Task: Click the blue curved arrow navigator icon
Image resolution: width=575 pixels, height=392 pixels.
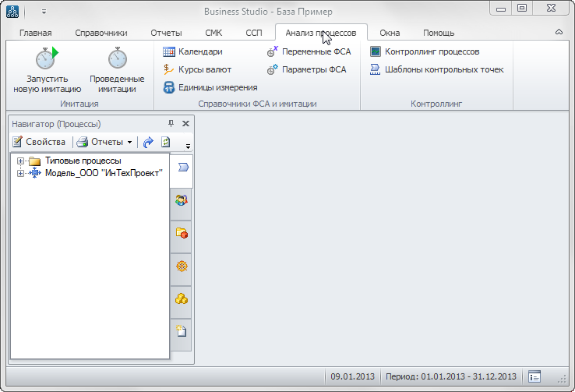Action: (148, 142)
